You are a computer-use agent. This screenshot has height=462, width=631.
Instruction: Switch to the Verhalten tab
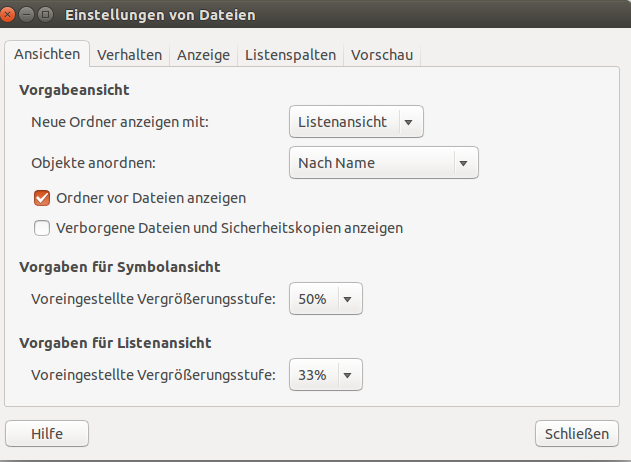click(x=130, y=55)
